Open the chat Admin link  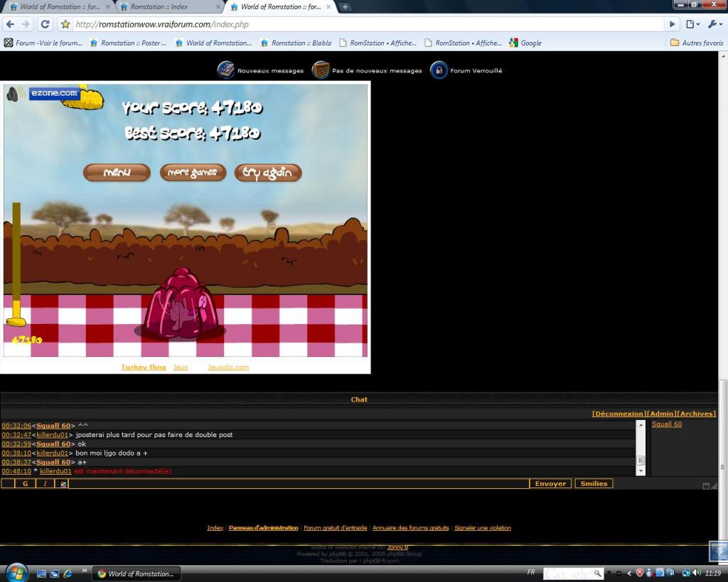click(662, 414)
